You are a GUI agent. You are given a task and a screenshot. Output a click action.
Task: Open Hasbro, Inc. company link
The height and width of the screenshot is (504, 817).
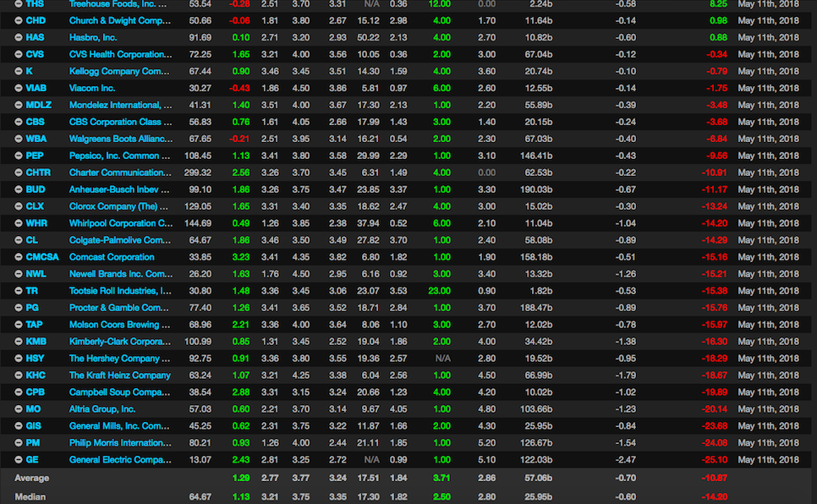93,37
